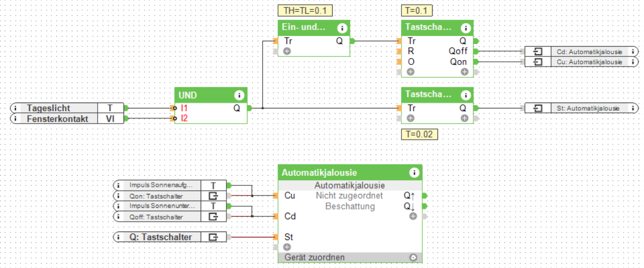Viewport: 644px width, 268px height.
Task: Click the VI type icon of Fensterkontakt
Action: click(x=110, y=119)
